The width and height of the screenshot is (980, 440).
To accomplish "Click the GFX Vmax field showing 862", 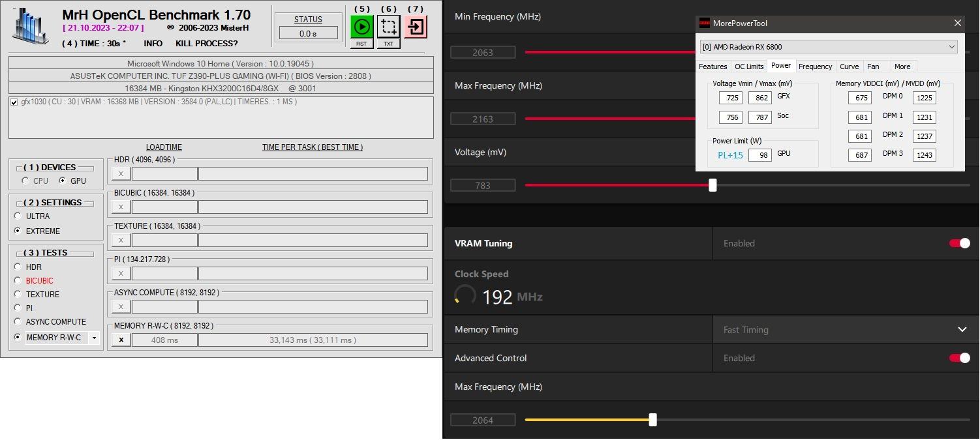I will pyautogui.click(x=759, y=98).
